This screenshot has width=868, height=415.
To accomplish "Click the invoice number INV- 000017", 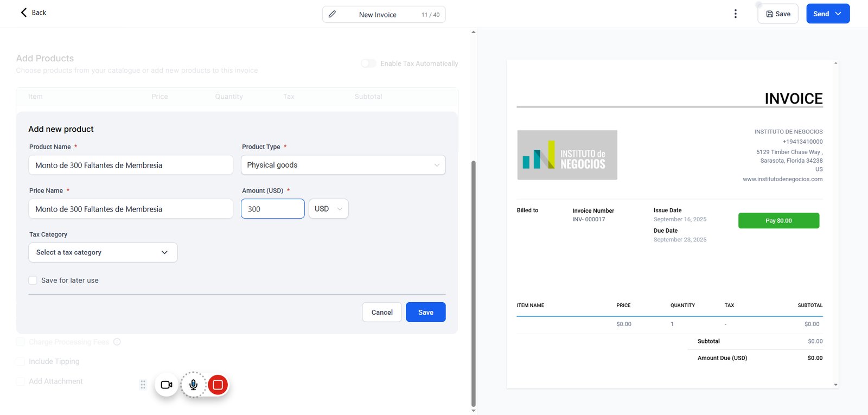I will [589, 219].
